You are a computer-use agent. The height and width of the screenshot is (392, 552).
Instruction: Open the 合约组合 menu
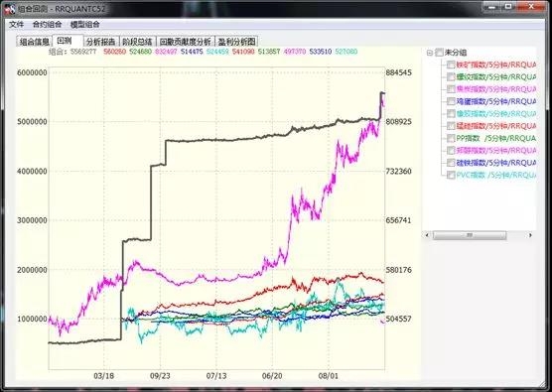pos(47,24)
